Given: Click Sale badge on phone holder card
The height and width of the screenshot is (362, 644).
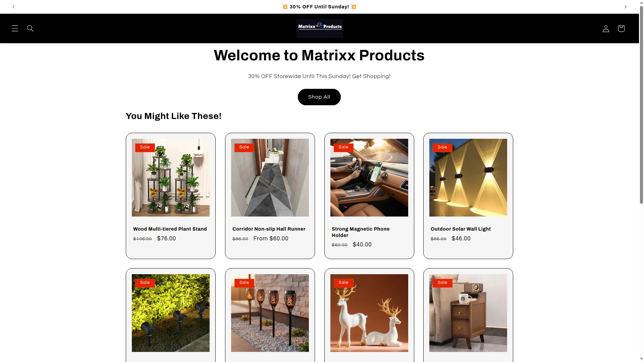Looking at the screenshot, I should point(343,147).
